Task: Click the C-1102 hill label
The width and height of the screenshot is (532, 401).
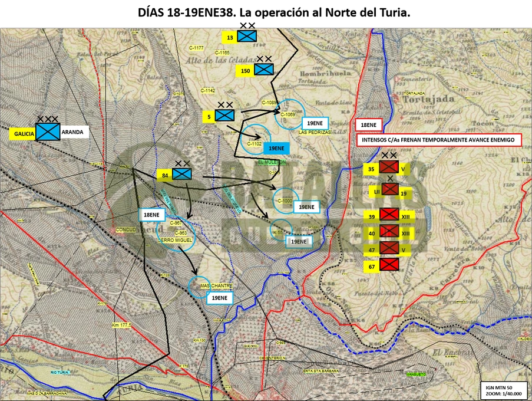Action: coord(254,144)
